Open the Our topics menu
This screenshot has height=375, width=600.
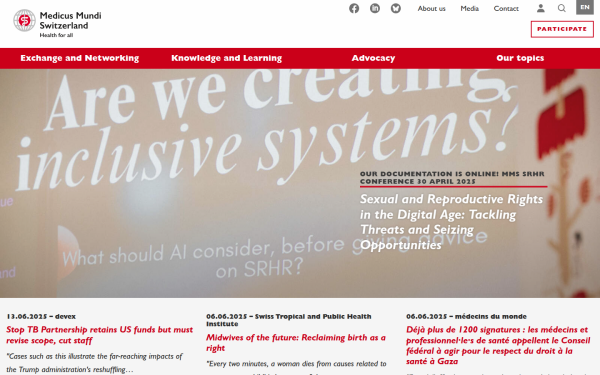tap(520, 58)
